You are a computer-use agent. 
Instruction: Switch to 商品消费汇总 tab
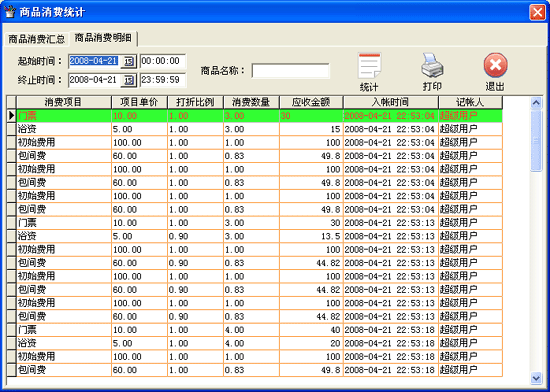[36, 39]
